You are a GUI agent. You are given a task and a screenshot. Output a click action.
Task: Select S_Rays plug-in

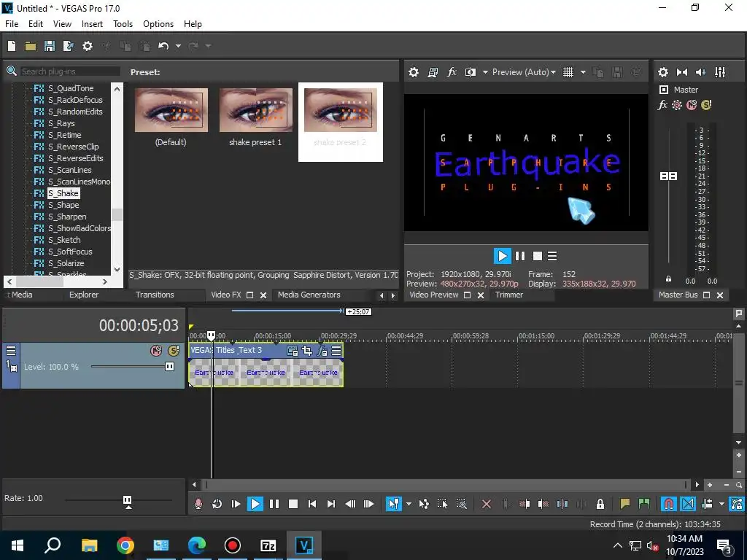click(x=61, y=123)
